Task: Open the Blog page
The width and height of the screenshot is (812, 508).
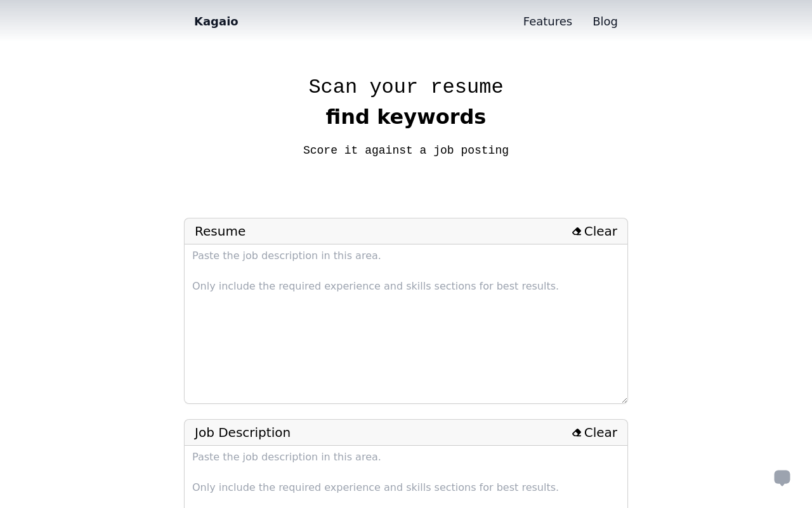Action: pyautogui.click(x=605, y=22)
